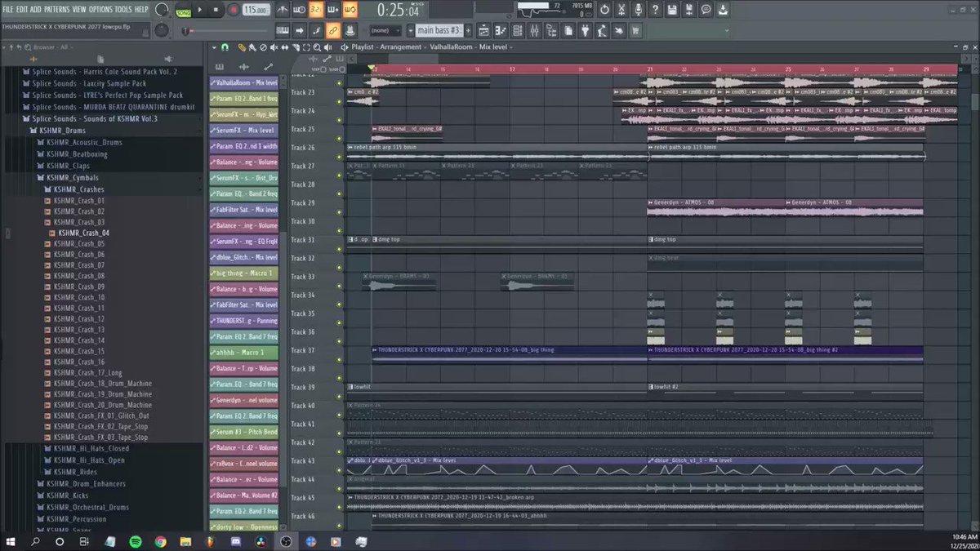Start playback with the Play button
Viewport: 980px width, 551px height.
pyautogui.click(x=200, y=10)
